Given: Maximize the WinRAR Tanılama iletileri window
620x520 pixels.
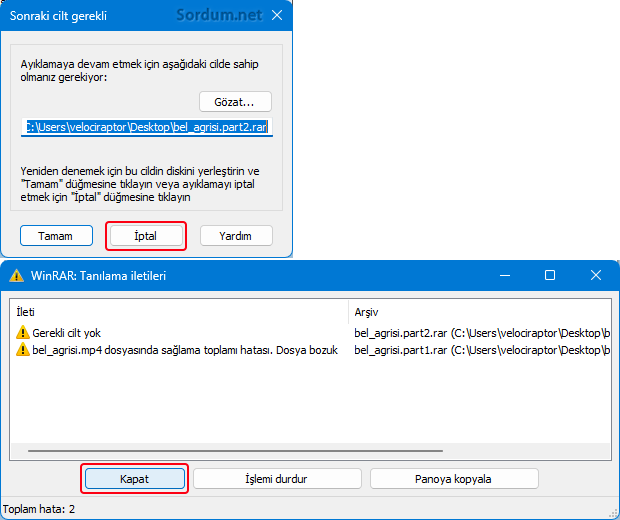Looking at the screenshot, I should pyautogui.click(x=550, y=275).
